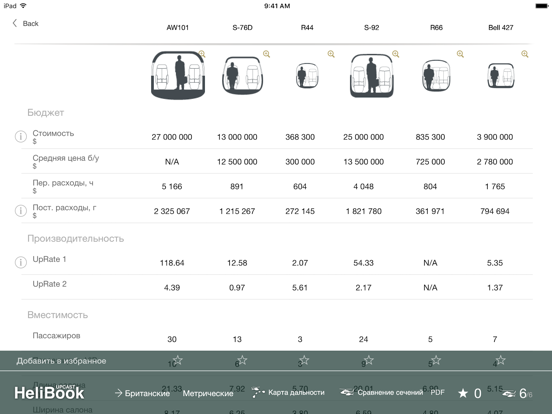The width and height of the screenshot is (552, 414).
Task: Click the Пассажиров row label
Action: (56, 335)
